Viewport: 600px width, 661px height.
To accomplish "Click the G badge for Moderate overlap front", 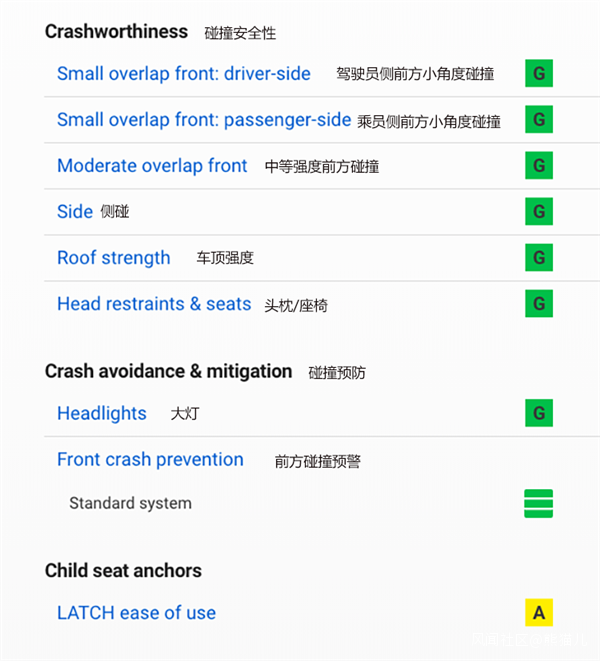I will [539, 165].
